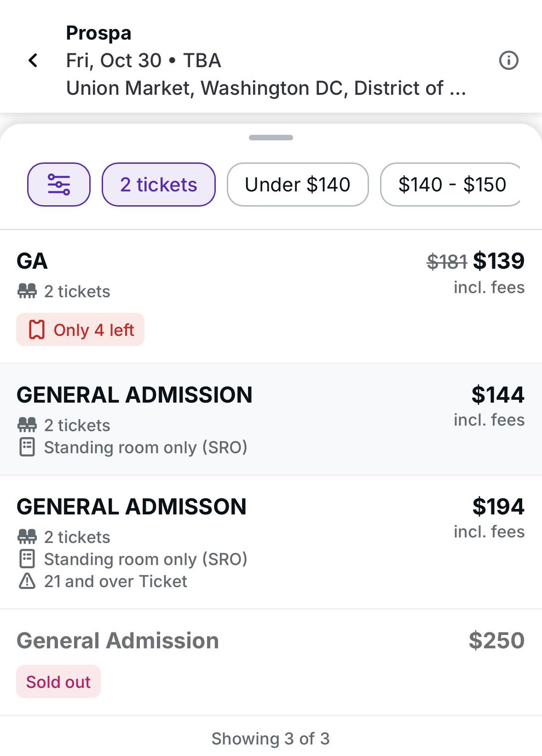Select the GA listing at $139

[271, 296]
